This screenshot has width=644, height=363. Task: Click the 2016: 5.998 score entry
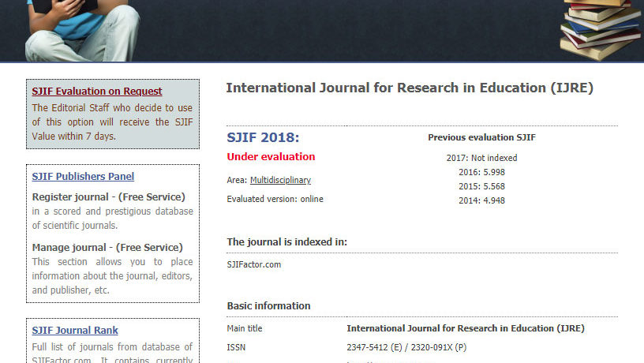[x=481, y=172]
